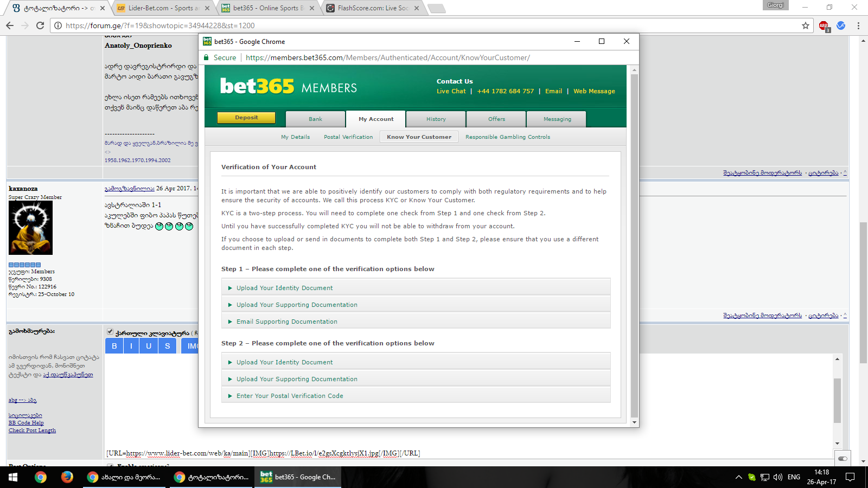
Task: Apply strikethrough with the S button in the forum editor
Action: pyautogui.click(x=168, y=346)
